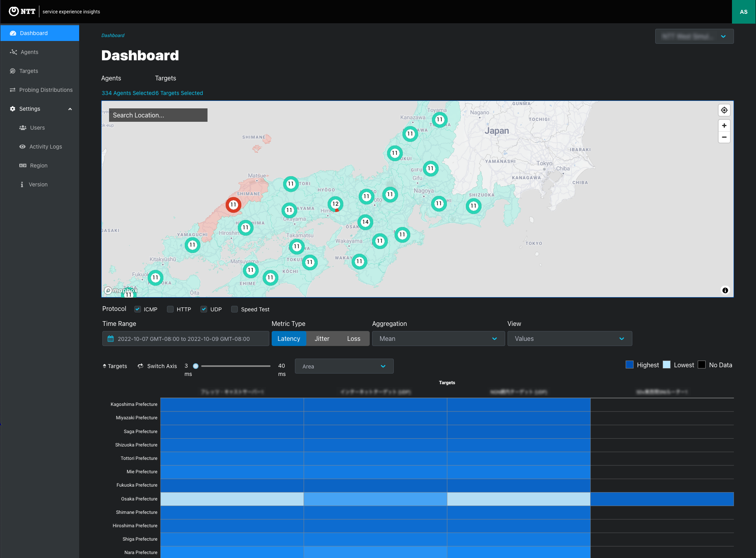Screen dimensions: 756x558
Task: Click the cluster marker near Gifu
Action: click(431, 169)
